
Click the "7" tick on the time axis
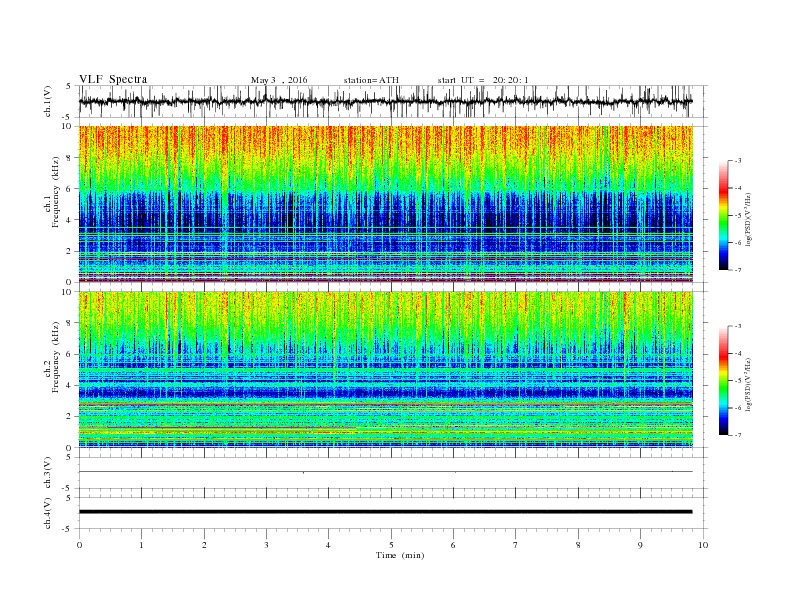[x=516, y=545]
